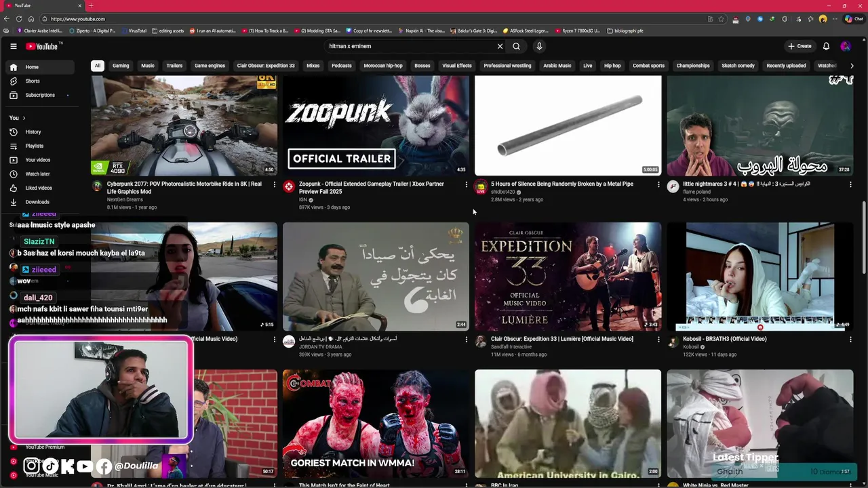Screen dimensions: 868x488
Task: Click the IGN channel name
Action: (303, 199)
